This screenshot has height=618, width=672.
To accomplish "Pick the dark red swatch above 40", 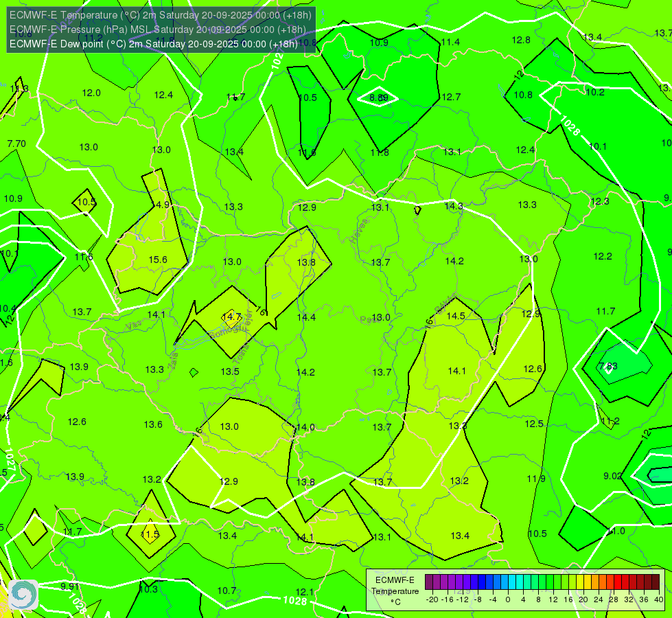I will [656, 582].
